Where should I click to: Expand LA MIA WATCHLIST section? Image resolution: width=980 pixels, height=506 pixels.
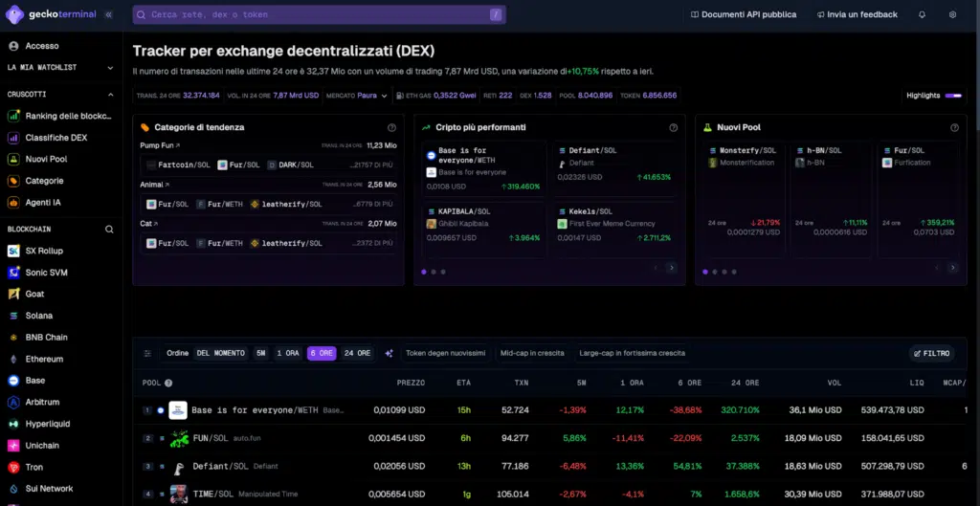111,68
